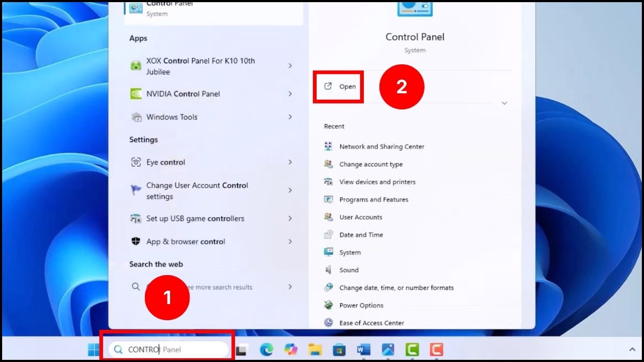Open Power Options recent item
The width and height of the screenshot is (644, 362).
[361, 305]
